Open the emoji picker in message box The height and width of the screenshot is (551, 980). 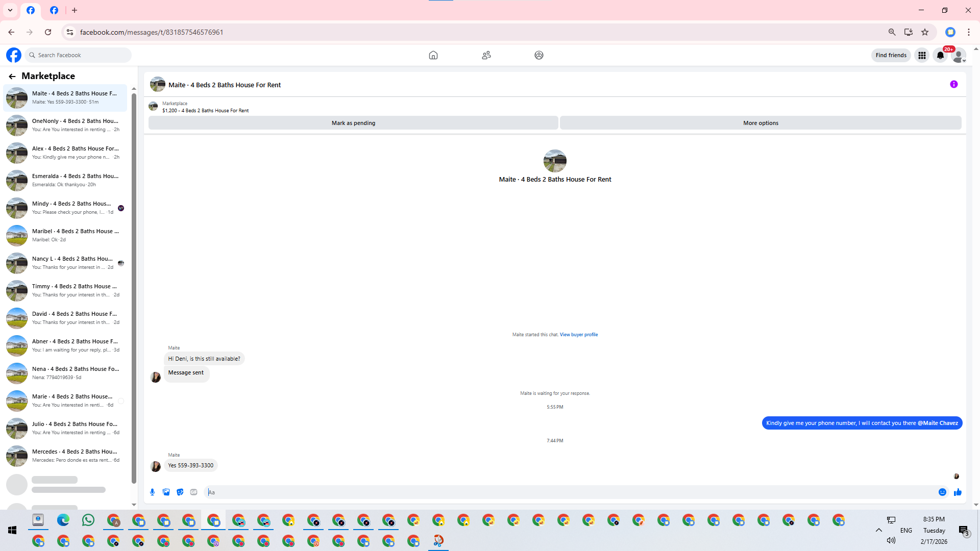point(942,492)
